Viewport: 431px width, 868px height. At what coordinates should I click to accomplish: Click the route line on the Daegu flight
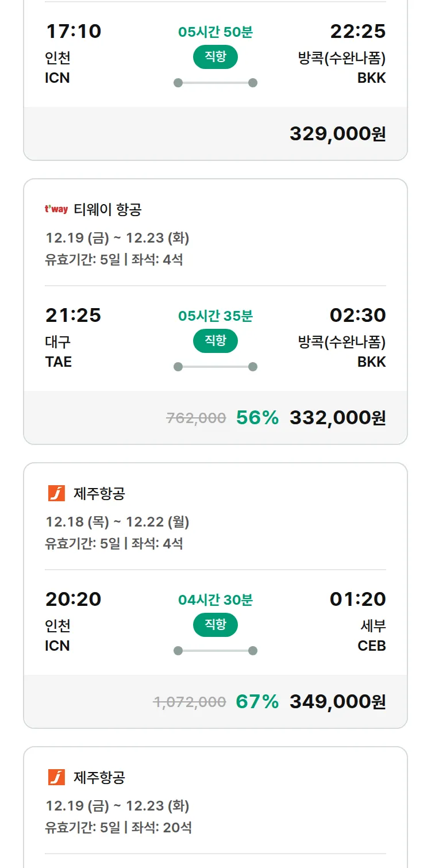coord(215,367)
